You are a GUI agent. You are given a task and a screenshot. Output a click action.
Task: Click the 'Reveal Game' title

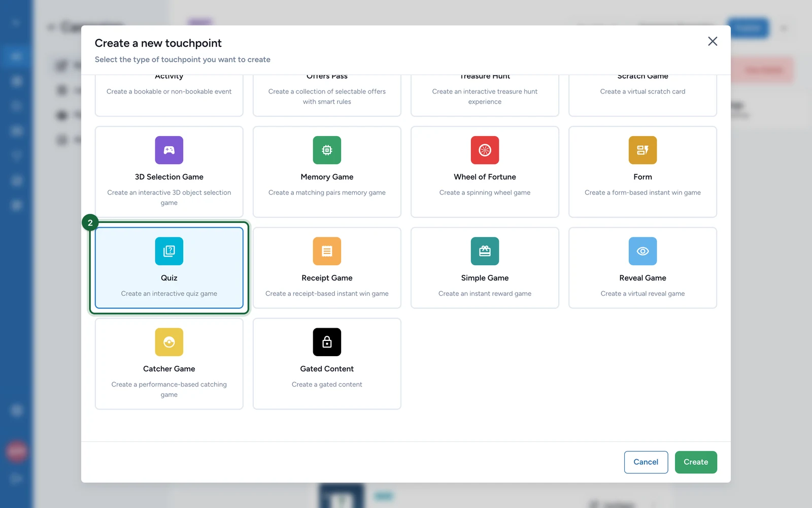tap(642, 278)
